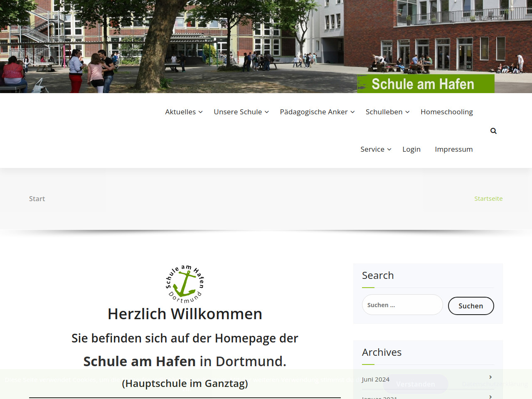This screenshot has width=532, height=399.
Task: Click the anchor logo of Schule am Hafen
Action: [185, 284]
